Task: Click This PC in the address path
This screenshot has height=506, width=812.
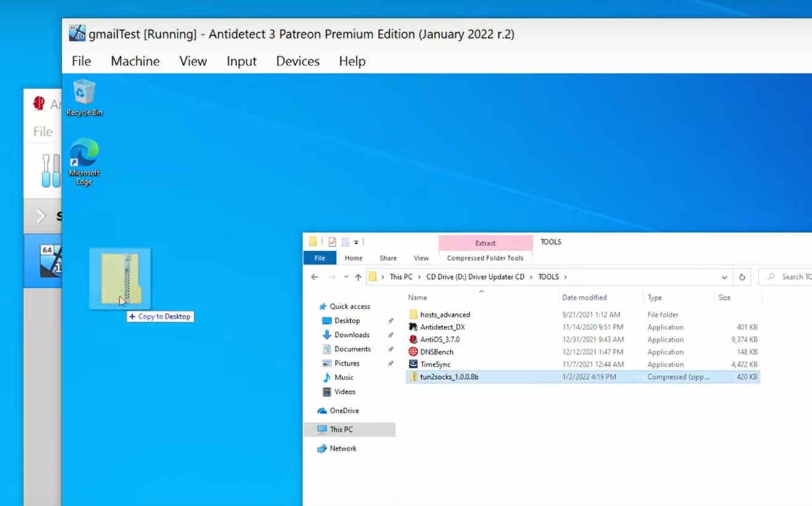Action: (x=401, y=277)
